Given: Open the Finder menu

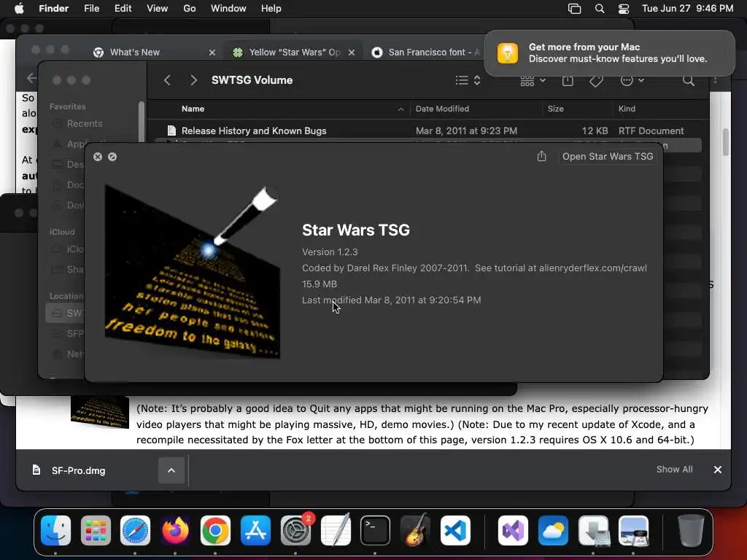Looking at the screenshot, I should point(54,9).
